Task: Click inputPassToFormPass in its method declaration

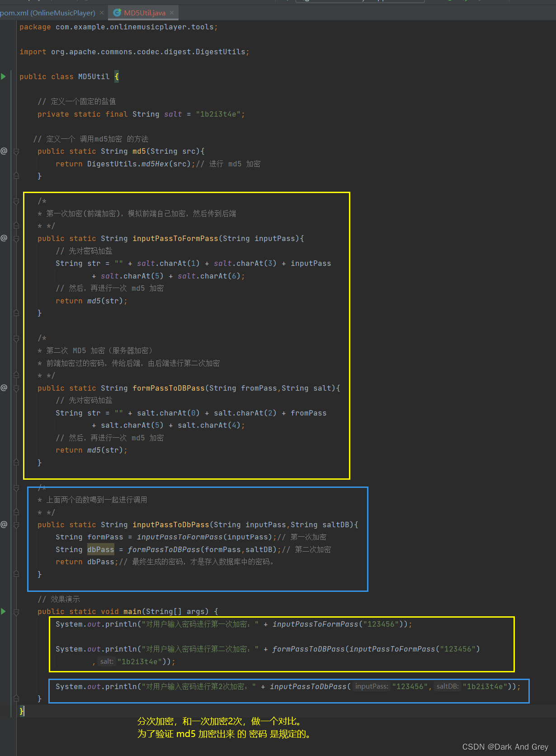Action: 175,239
